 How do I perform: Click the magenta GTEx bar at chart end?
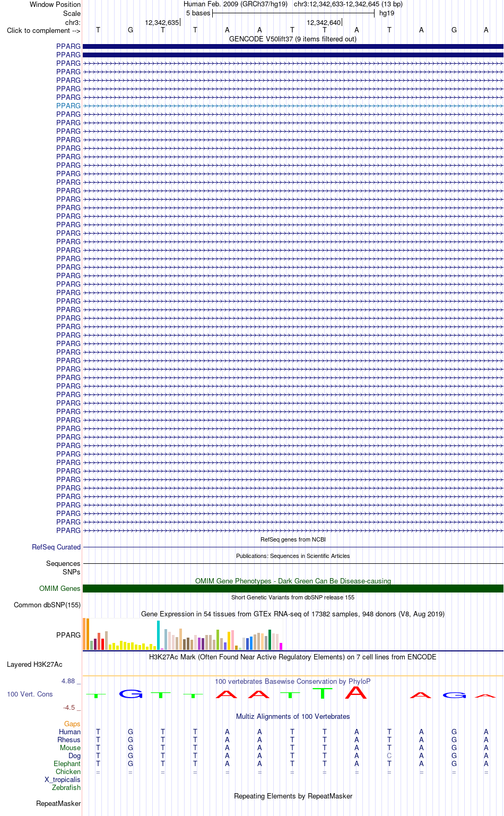(x=281, y=646)
